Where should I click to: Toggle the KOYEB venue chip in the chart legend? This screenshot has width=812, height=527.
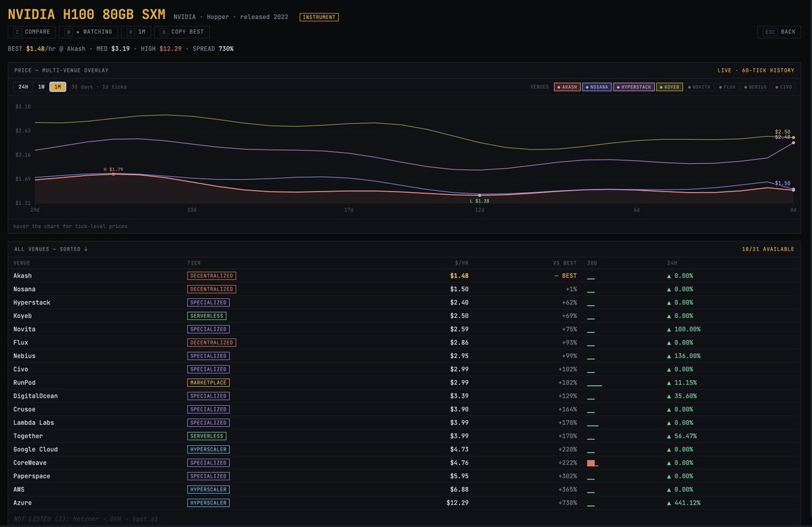670,87
